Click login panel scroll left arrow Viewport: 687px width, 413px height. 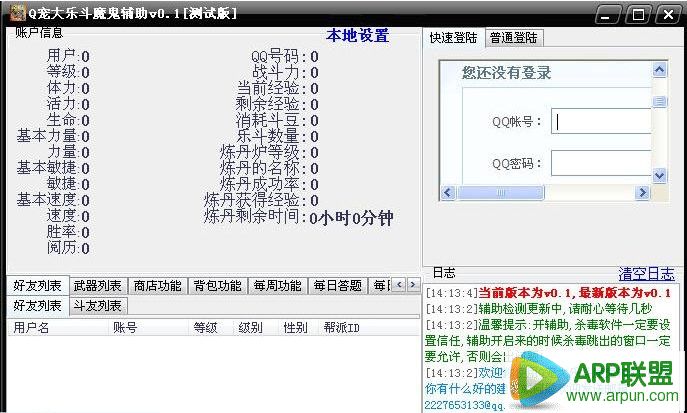(448, 192)
